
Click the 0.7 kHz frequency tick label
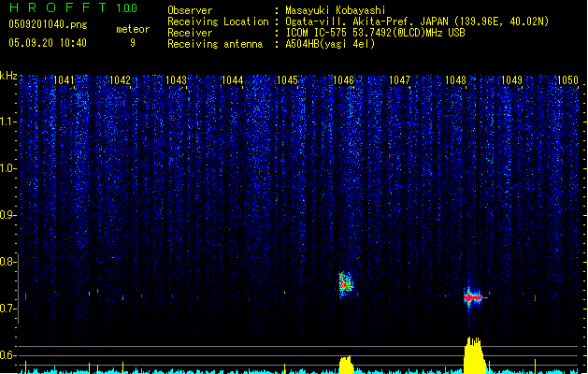pyautogui.click(x=7, y=309)
